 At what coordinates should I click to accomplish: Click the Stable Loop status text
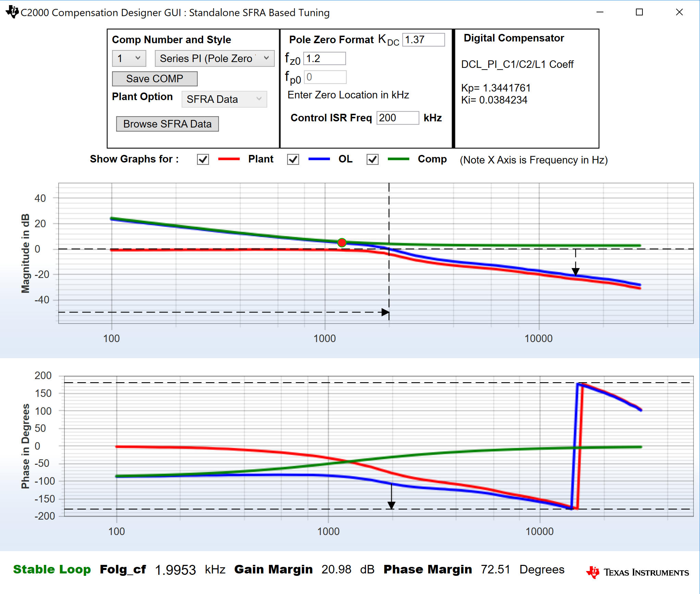[52, 569]
